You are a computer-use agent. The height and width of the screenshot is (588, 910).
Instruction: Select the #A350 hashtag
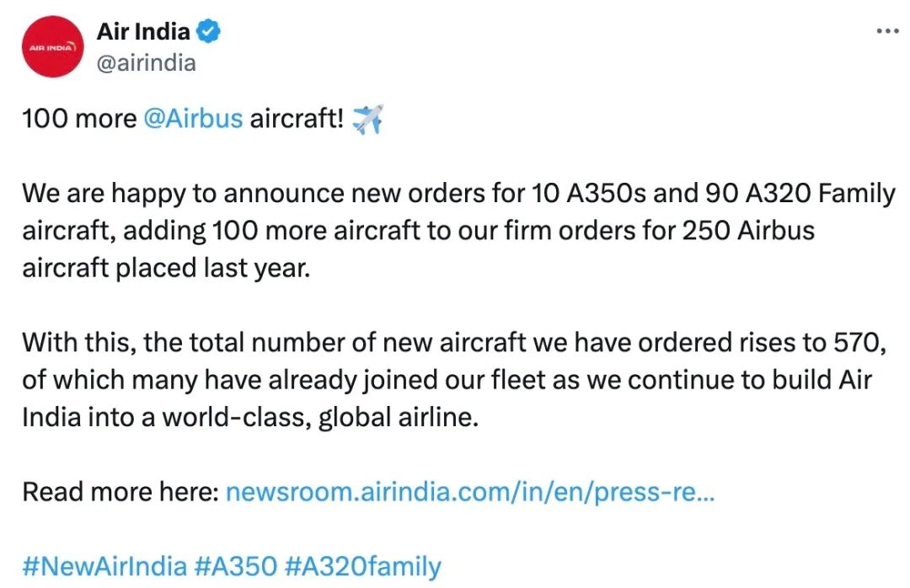point(238,566)
